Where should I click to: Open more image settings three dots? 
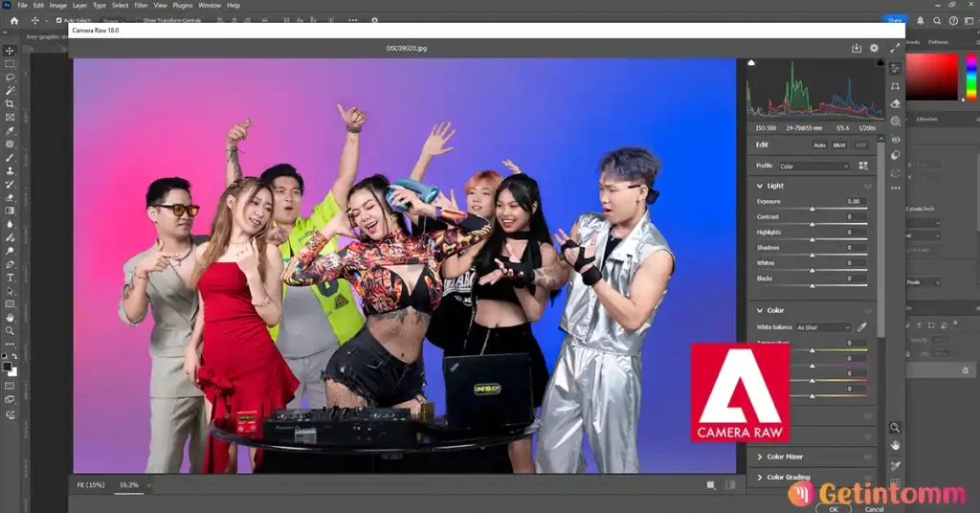pos(895,188)
